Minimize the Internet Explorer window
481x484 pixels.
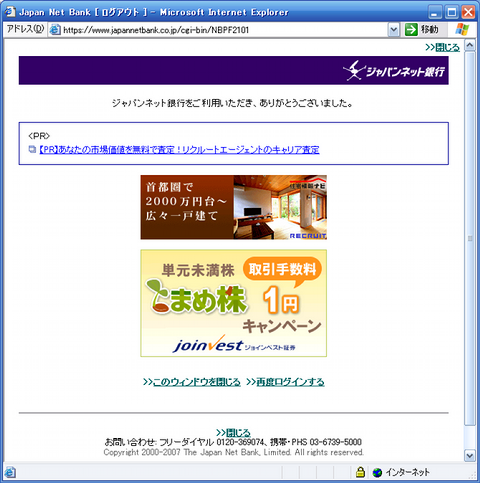click(x=434, y=13)
